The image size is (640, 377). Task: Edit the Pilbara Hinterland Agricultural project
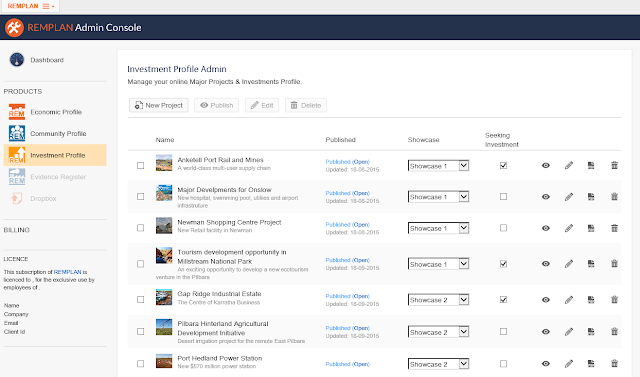pyautogui.click(x=569, y=332)
